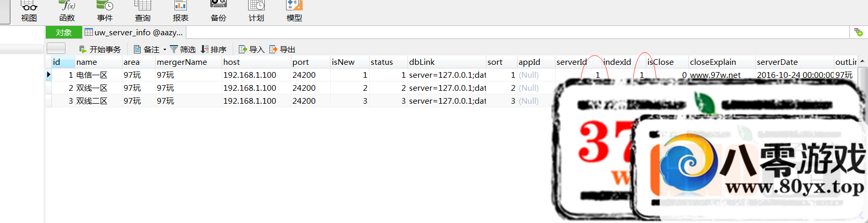Click 导出 (Export) in the toolbar
Viewport: 868px width, 223px height.
coord(282,49)
